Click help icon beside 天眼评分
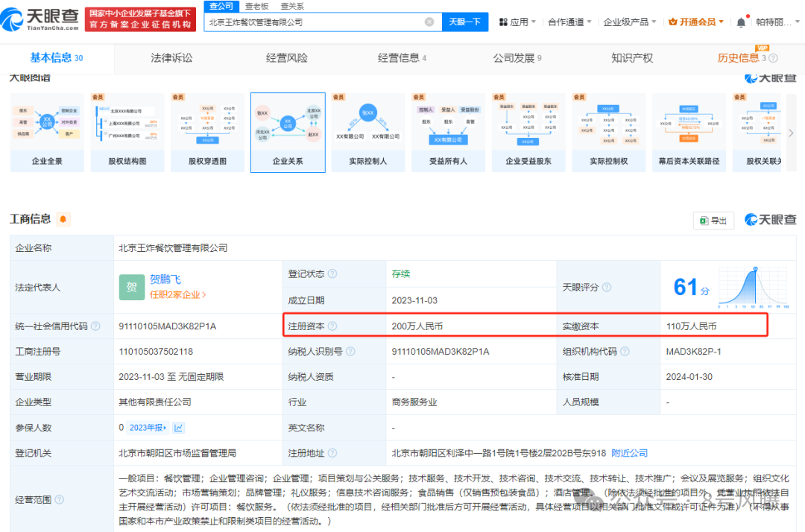The image size is (805, 532). [606, 288]
